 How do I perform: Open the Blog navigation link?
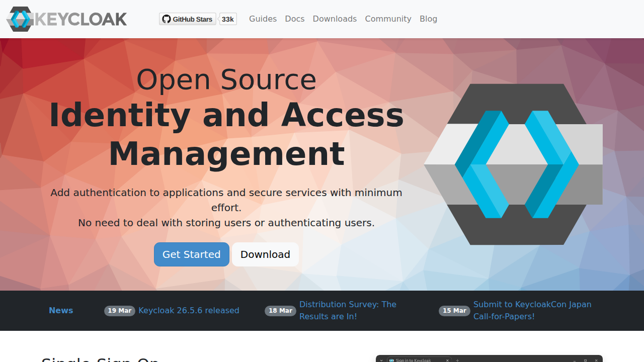click(428, 19)
